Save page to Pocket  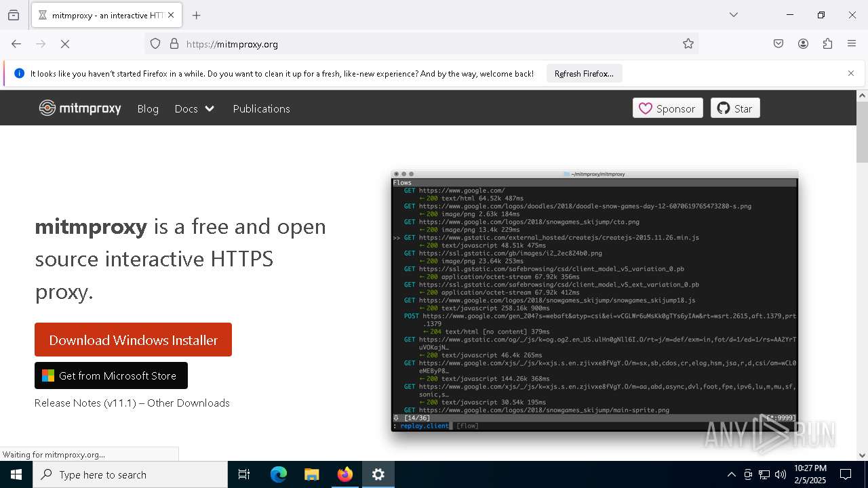(778, 44)
